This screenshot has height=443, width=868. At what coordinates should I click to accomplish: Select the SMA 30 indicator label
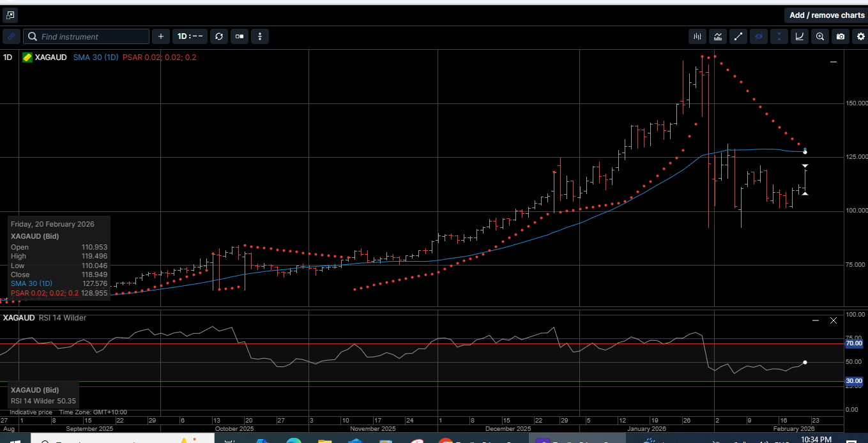(96, 57)
